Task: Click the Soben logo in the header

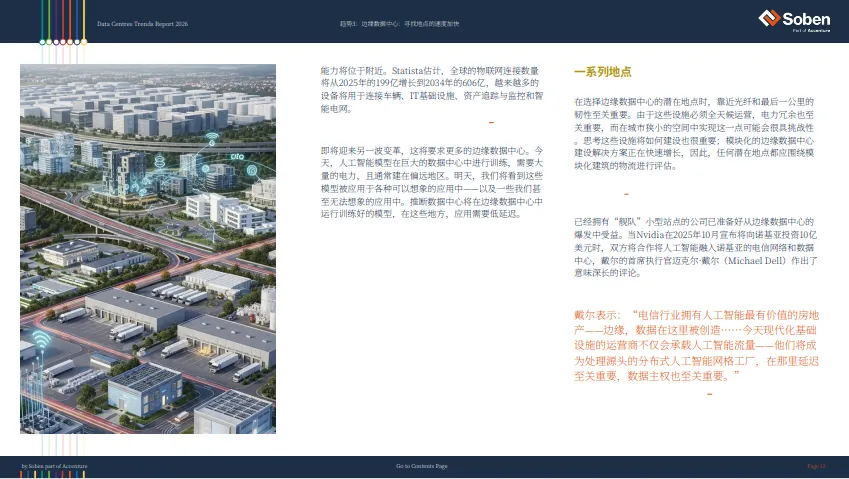Action: pos(794,19)
